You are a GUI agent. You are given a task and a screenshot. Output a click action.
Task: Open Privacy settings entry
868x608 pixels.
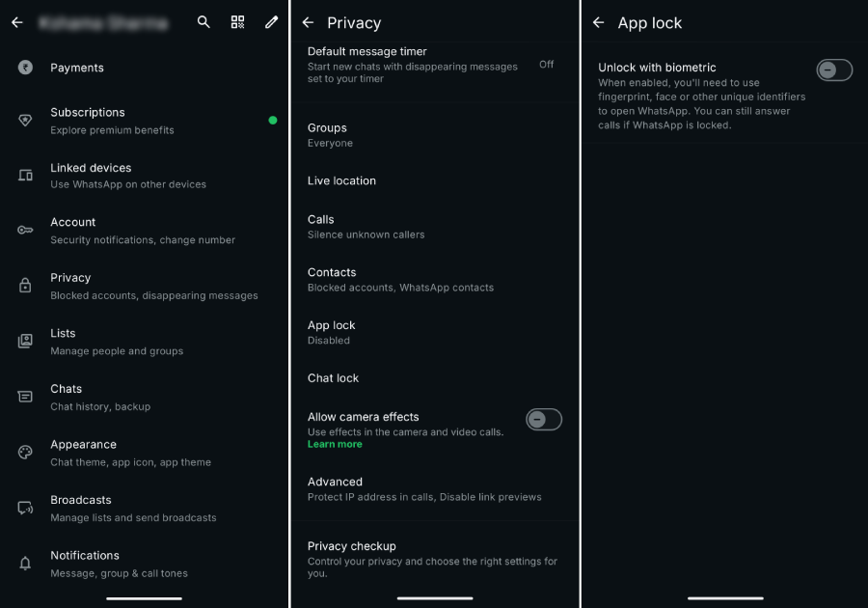(144, 286)
